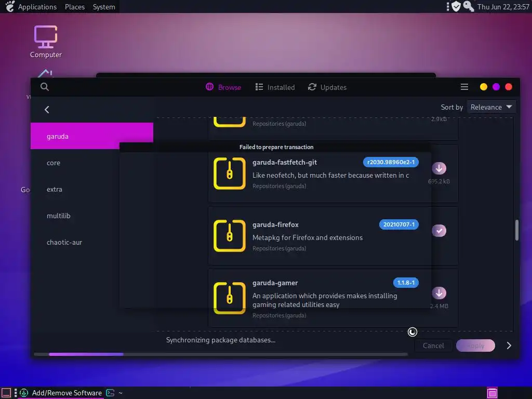Click the purple maximize window dot
532x399 pixels.
496,87
